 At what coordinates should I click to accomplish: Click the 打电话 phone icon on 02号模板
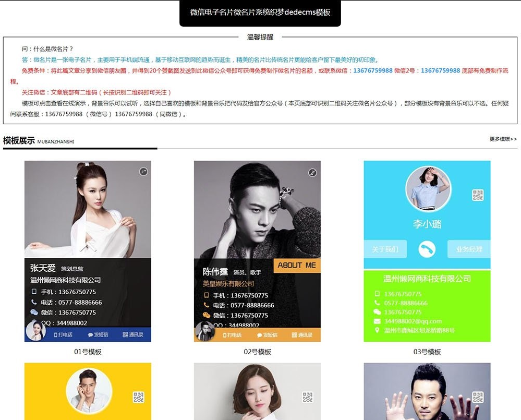225,335
